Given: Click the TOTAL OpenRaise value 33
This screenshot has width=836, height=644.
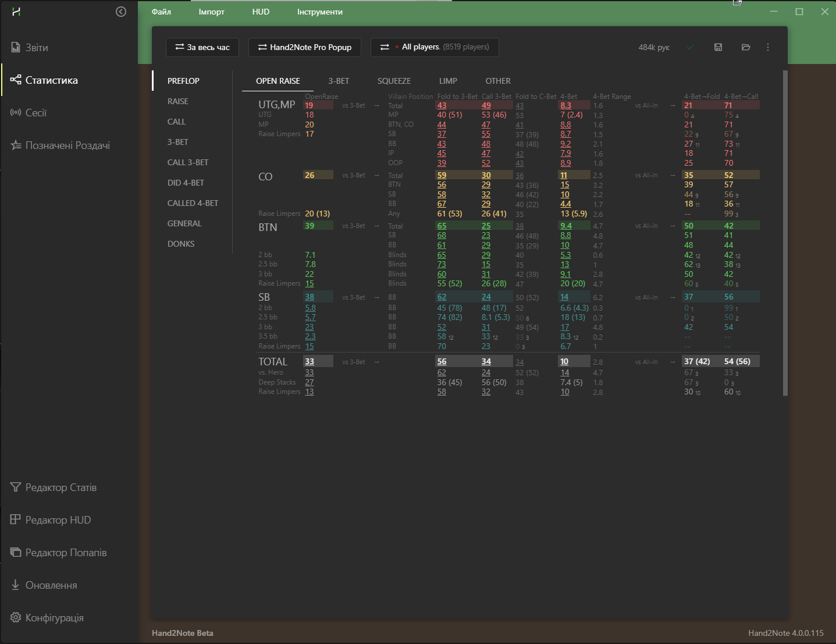Looking at the screenshot, I should pyautogui.click(x=310, y=361).
